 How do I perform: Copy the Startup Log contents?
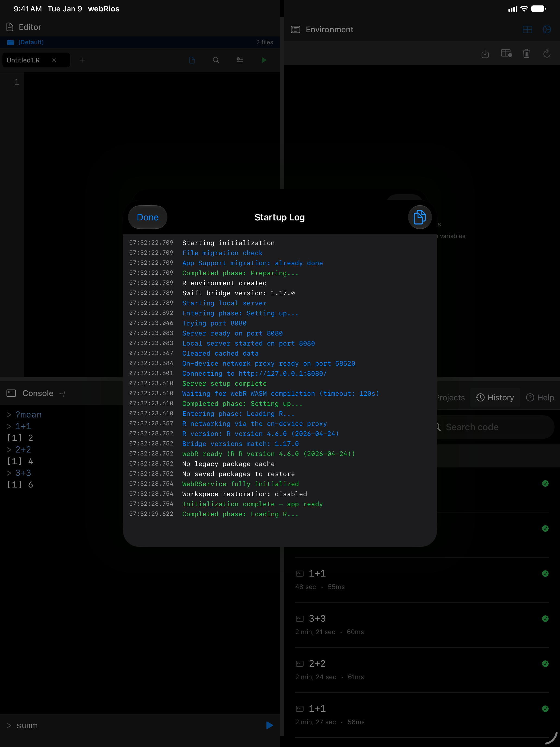pyautogui.click(x=419, y=217)
